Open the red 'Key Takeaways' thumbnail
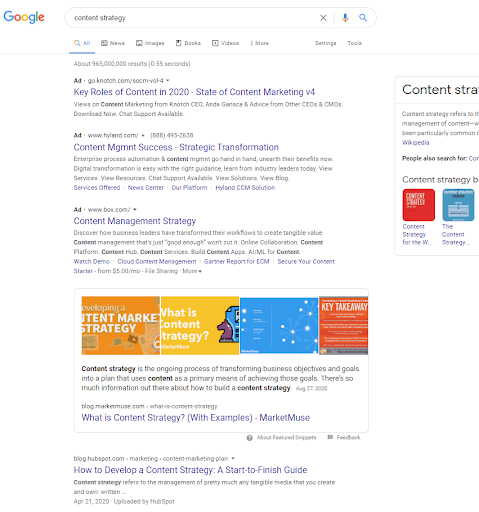Viewport: 479px width, 512px height. (x=344, y=325)
